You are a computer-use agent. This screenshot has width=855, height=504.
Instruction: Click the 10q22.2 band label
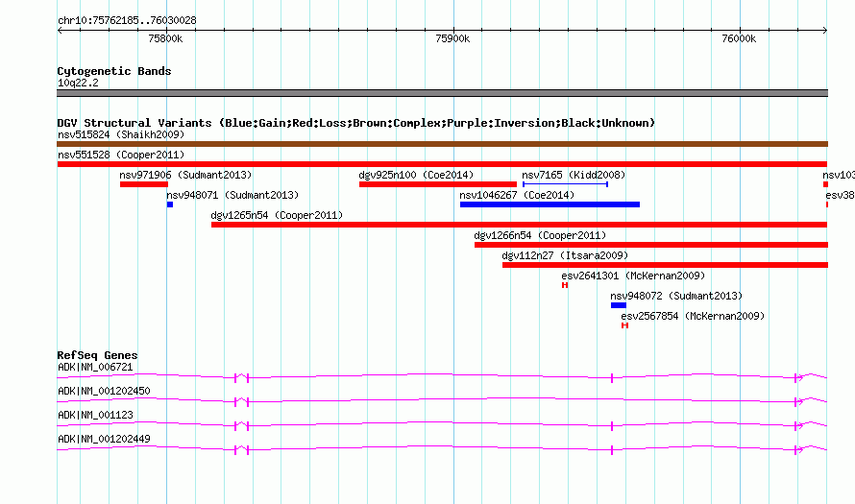(x=78, y=83)
